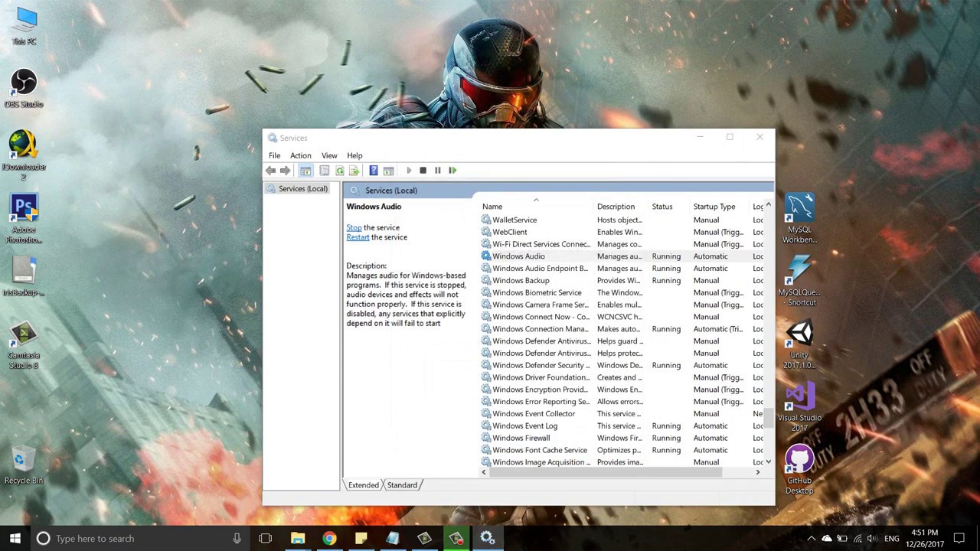Open OBS Studio desktop icon

pos(24,89)
